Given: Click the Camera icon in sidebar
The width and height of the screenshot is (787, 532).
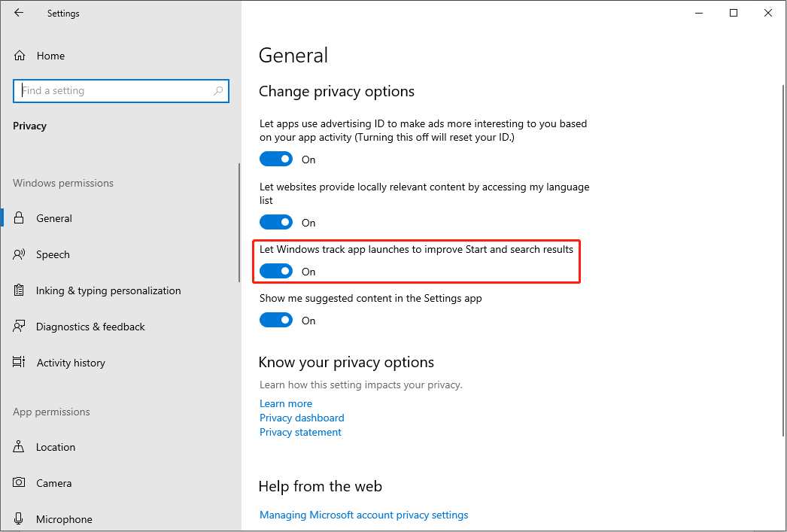Looking at the screenshot, I should pyautogui.click(x=19, y=483).
